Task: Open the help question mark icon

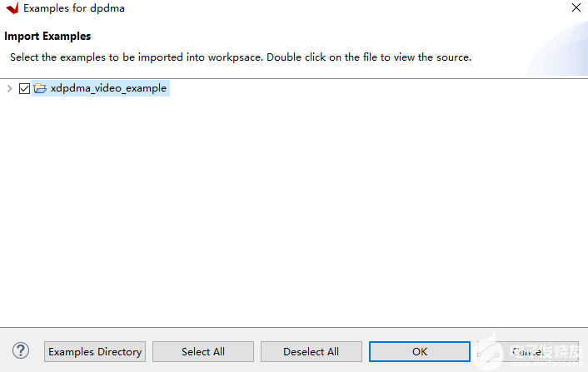Action: 22,351
